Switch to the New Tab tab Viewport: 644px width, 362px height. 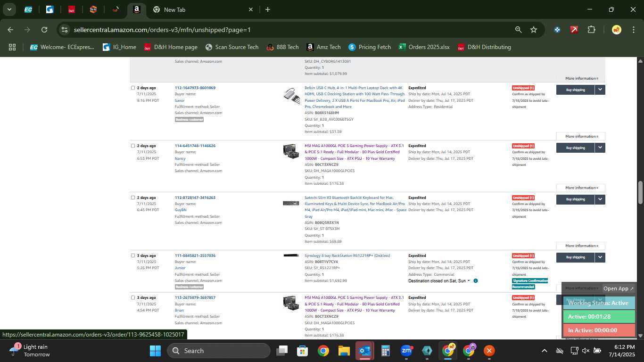203,9
